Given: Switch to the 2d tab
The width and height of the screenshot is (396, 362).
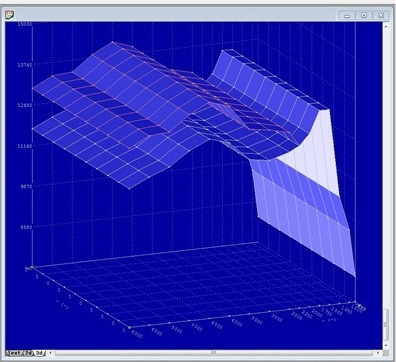Looking at the screenshot, I should (29, 353).
